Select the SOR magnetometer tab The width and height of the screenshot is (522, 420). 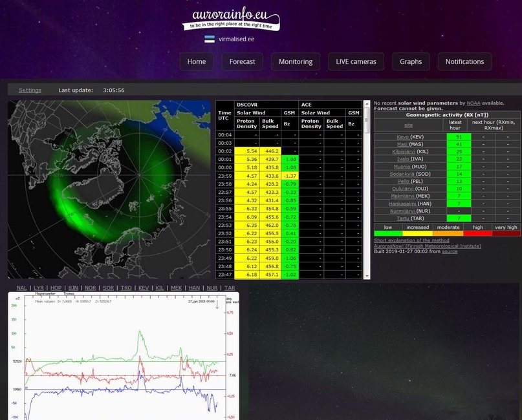click(108, 288)
